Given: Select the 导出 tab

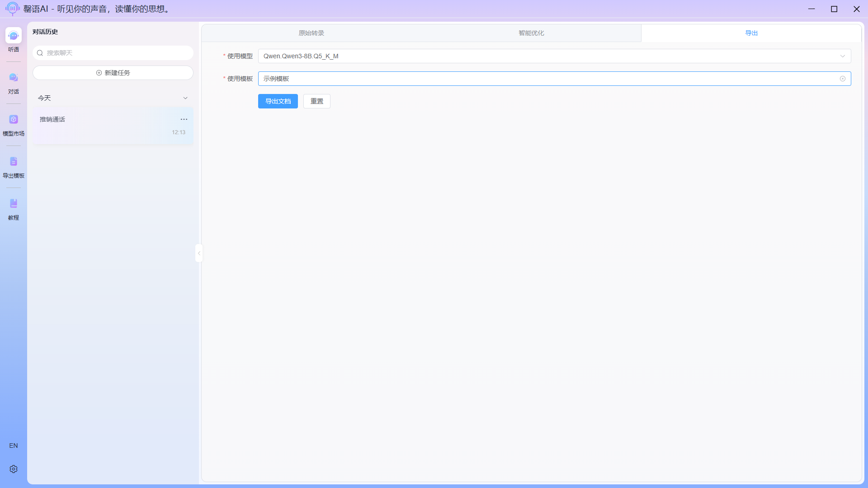Looking at the screenshot, I should (751, 33).
